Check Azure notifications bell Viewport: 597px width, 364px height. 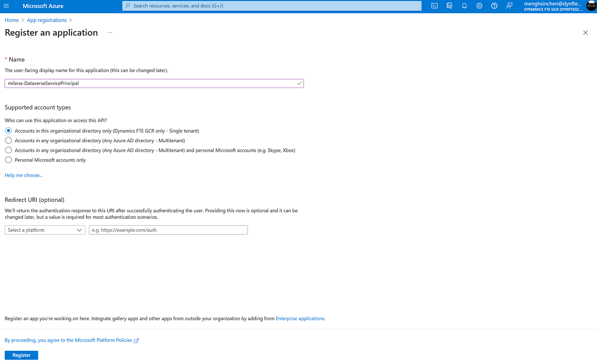click(464, 6)
